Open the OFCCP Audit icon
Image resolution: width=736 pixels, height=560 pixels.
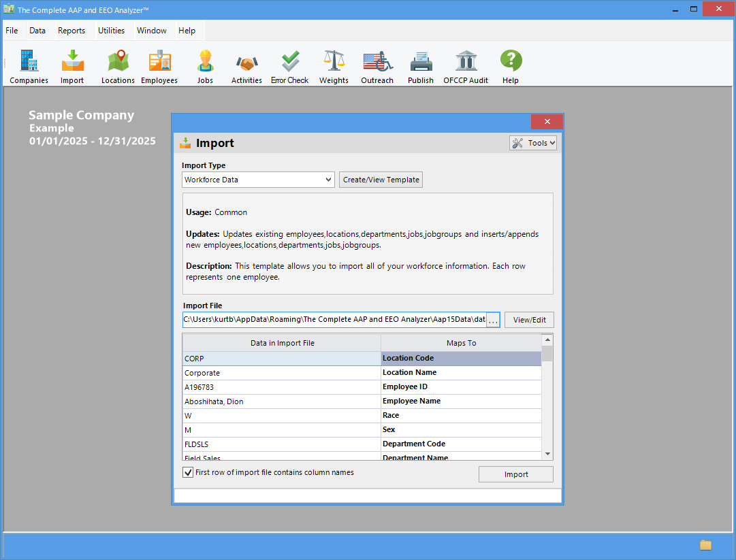click(x=466, y=67)
